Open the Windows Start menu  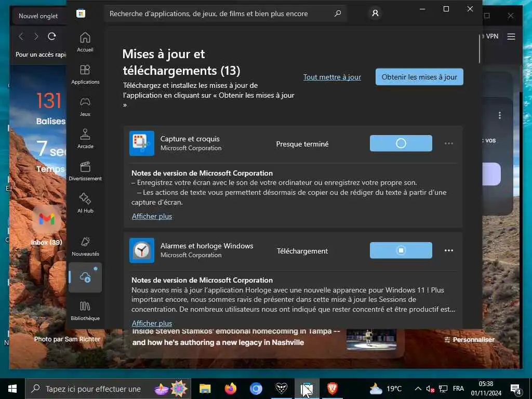12,389
